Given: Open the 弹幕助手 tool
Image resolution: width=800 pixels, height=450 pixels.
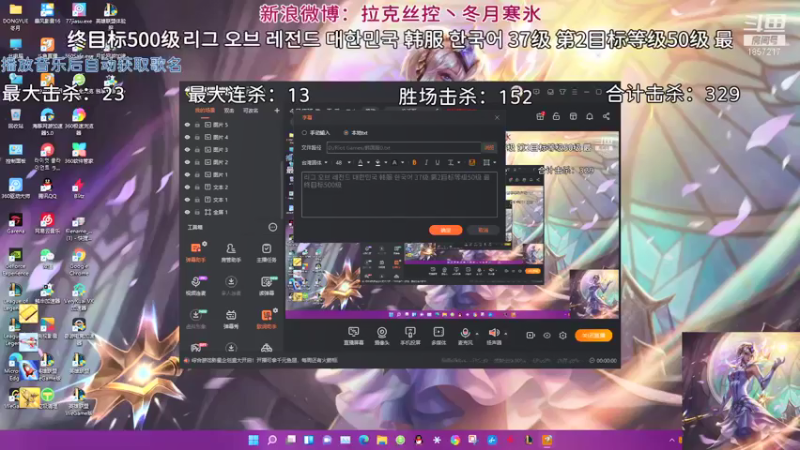Looking at the screenshot, I should (x=196, y=252).
